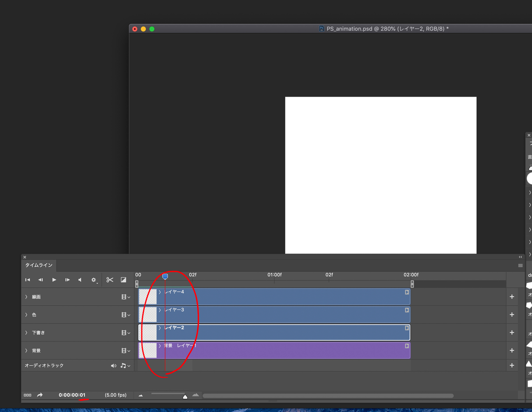Open the audio track music note menu

pyautogui.click(x=125, y=365)
